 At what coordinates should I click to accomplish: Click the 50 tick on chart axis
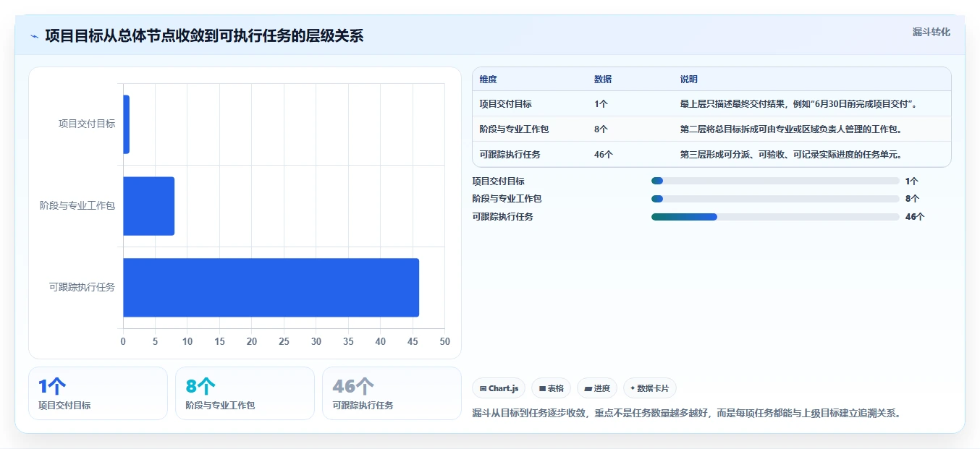click(x=444, y=342)
